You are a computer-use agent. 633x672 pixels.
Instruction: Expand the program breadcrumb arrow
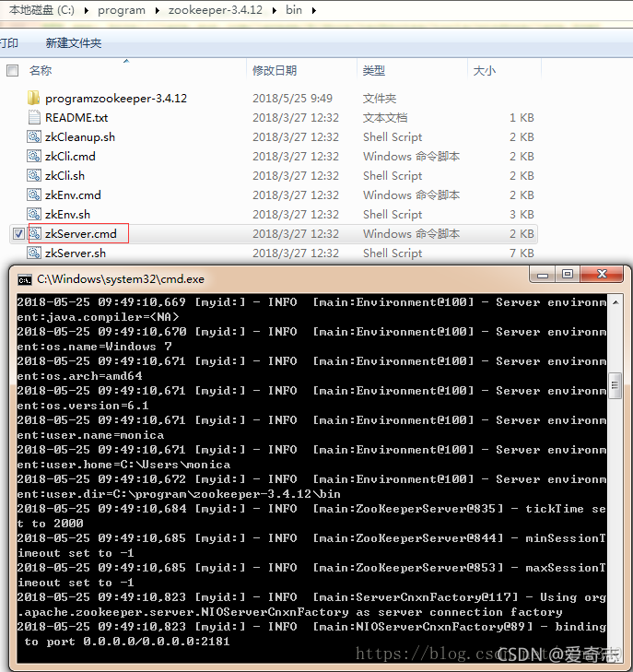coord(158,10)
